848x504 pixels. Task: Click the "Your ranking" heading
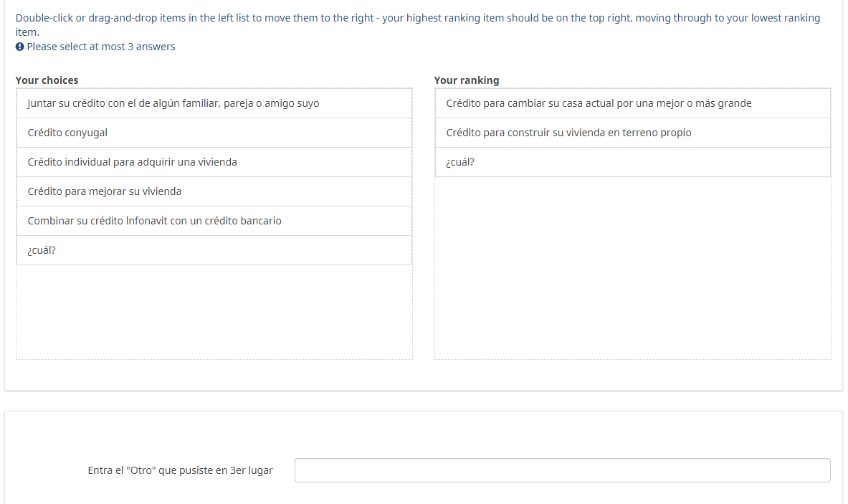467,80
